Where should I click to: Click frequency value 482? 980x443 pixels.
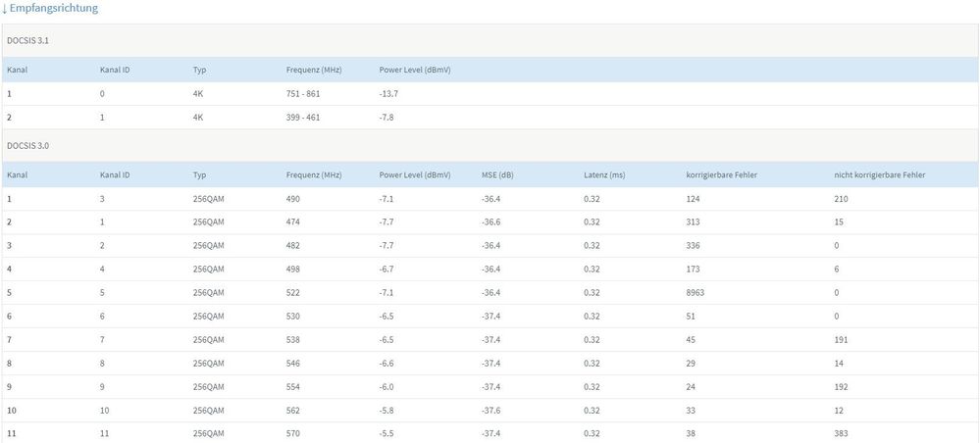[x=293, y=246]
